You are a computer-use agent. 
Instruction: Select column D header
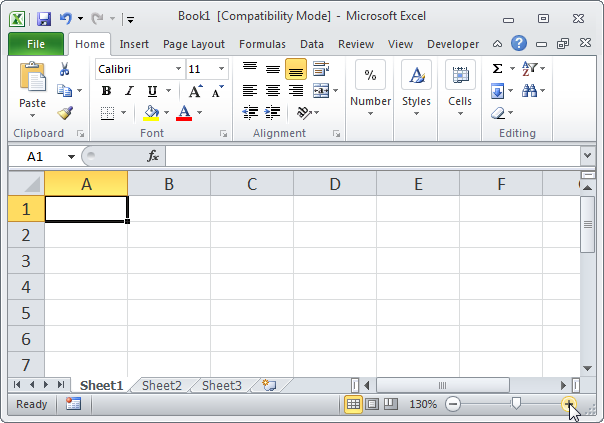coord(335,184)
